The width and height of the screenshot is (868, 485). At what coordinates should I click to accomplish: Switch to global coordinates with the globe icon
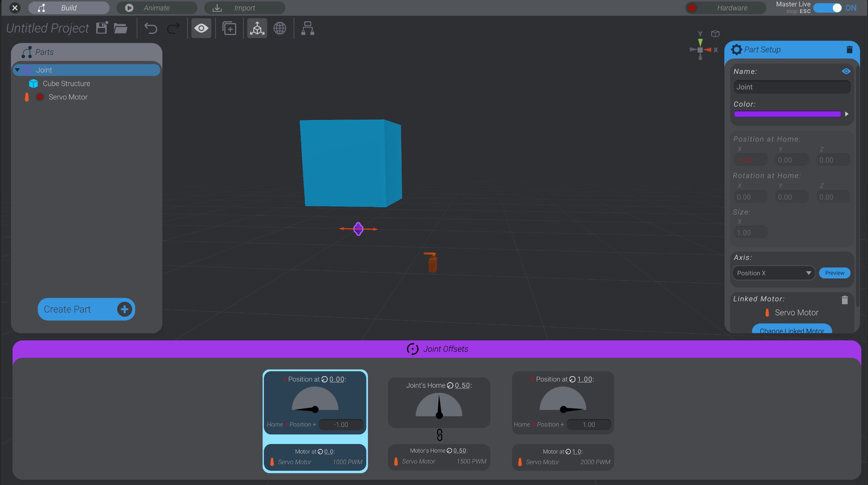point(280,28)
